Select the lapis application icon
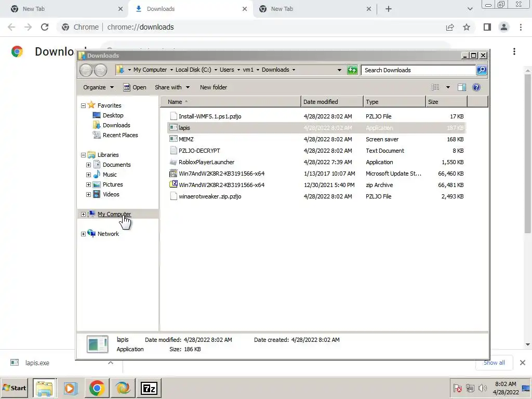The width and height of the screenshot is (532, 399). tap(174, 128)
